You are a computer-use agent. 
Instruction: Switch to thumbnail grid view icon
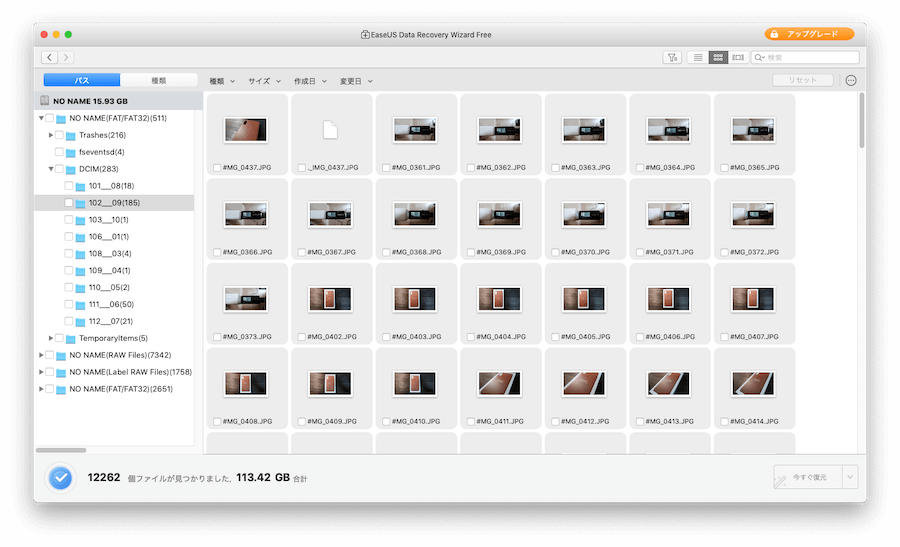click(x=718, y=57)
